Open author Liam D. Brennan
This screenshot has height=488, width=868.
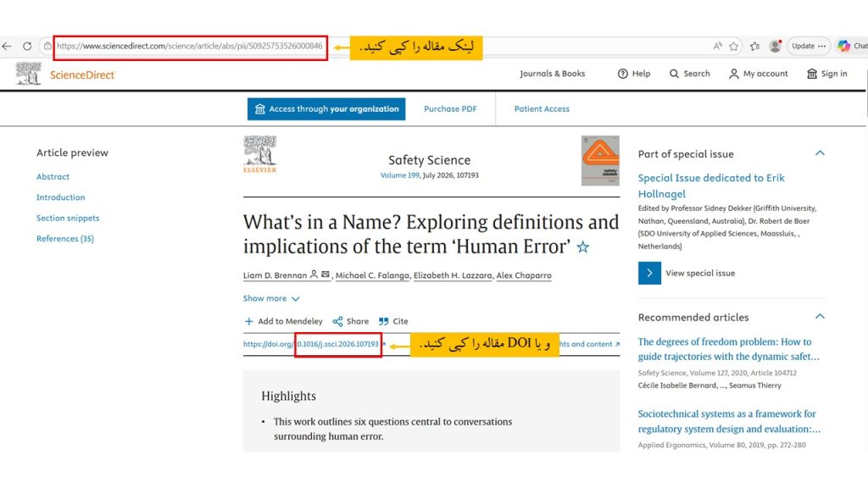[x=275, y=275]
